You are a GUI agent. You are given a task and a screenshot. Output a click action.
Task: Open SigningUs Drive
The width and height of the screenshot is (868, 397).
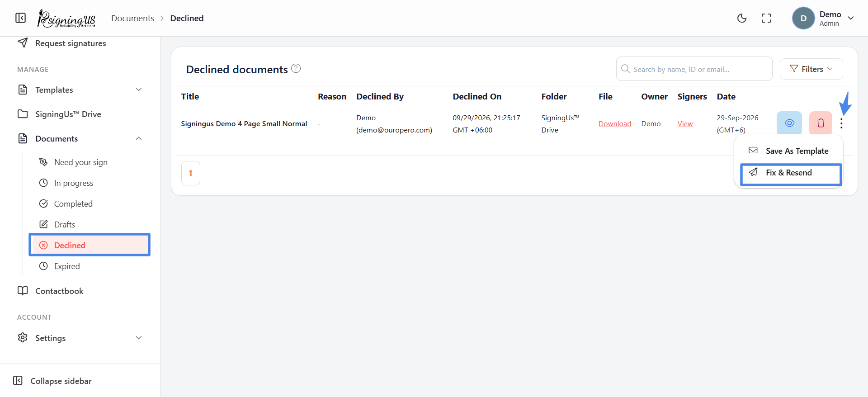(68, 114)
